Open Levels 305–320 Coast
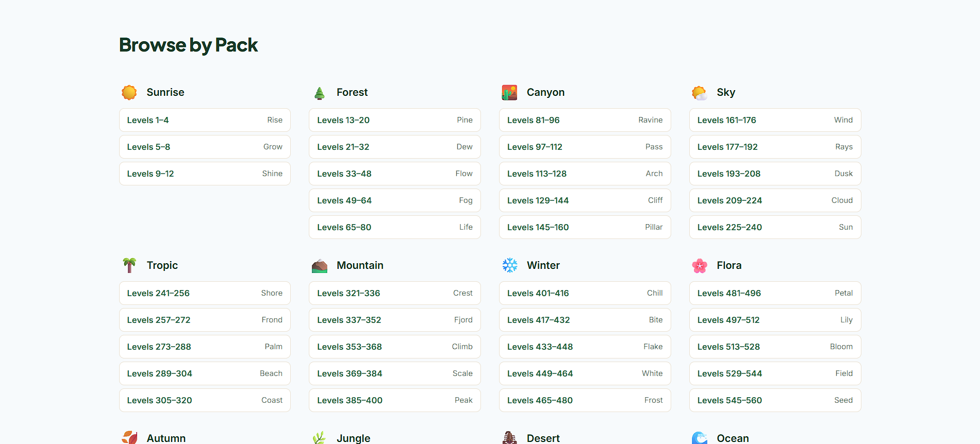The image size is (980, 444). point(205,400)
